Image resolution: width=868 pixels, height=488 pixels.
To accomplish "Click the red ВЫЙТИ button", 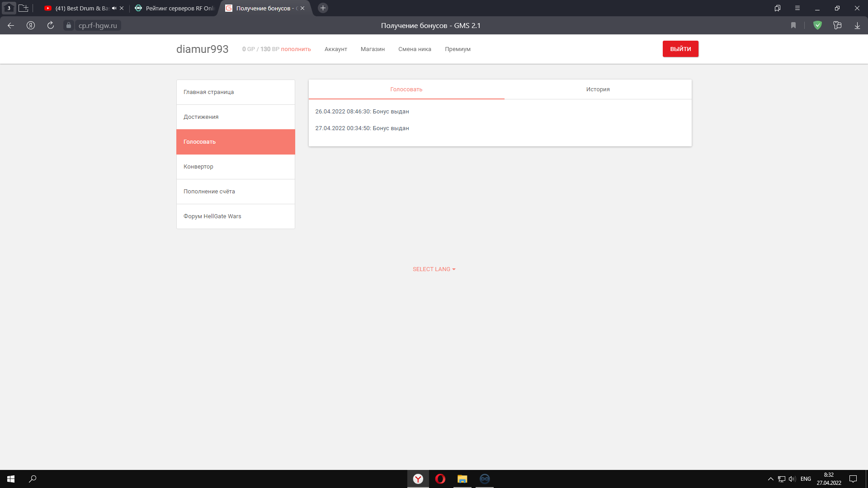I will pyautogui.click(x=680, y=49).
